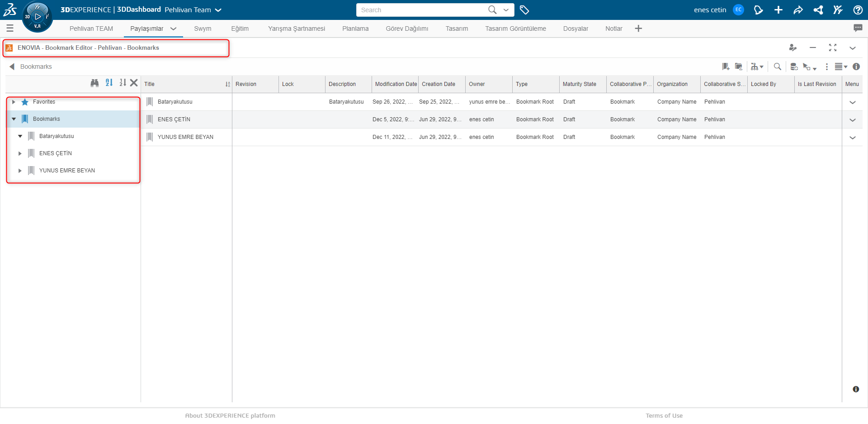This screenshot has width=868, height=424.
Task: Open the 3D compass launcher
Action: click(37, 17)
